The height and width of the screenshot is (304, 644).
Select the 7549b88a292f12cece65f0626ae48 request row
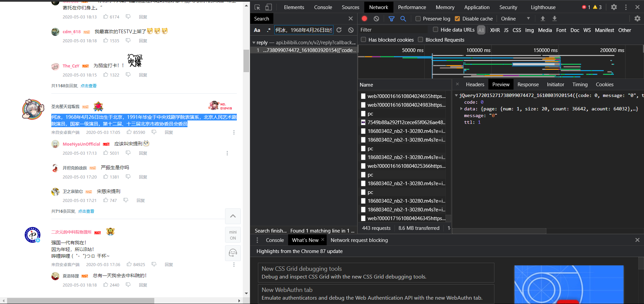pyautogui.click(x=403, y=122)
